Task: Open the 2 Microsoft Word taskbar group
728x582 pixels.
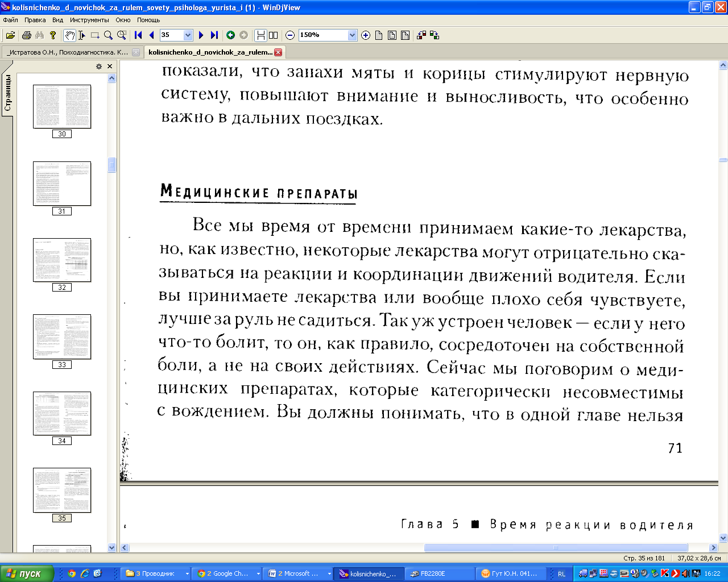Action: pyautogui.click(x=298, y=573)
